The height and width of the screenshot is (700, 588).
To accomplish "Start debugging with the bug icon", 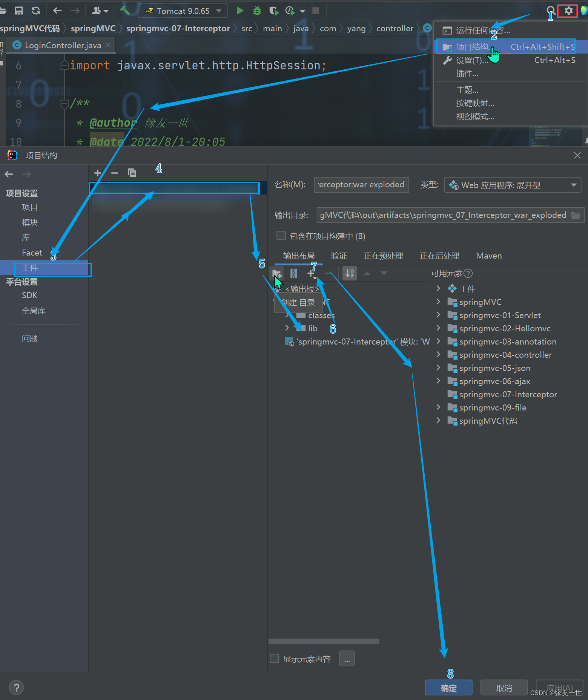I will click(257, 11).
